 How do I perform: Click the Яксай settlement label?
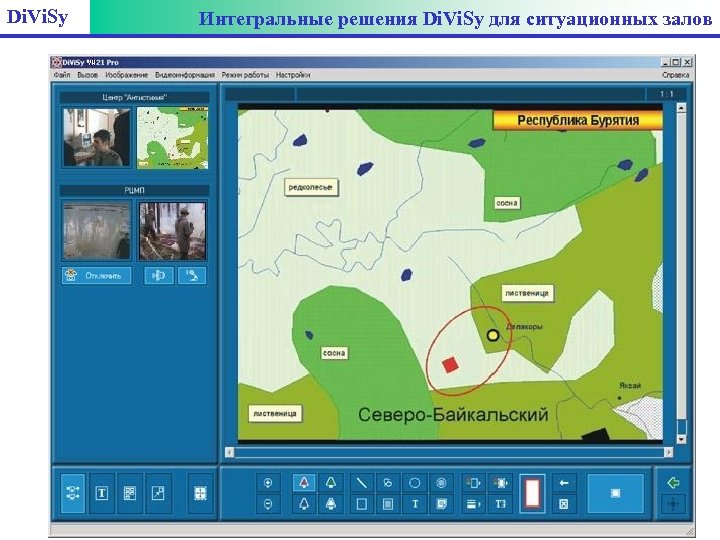pos(630,386)
